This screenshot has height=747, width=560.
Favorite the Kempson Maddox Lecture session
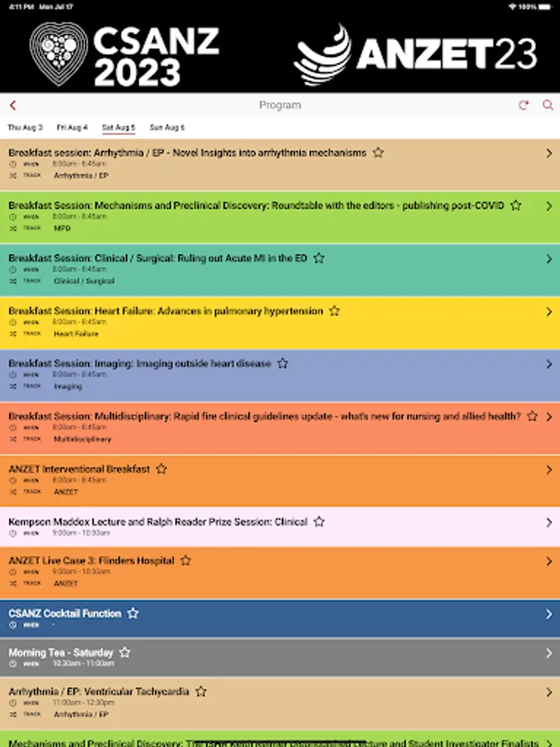pyautogui.click(x=319, y=522)
